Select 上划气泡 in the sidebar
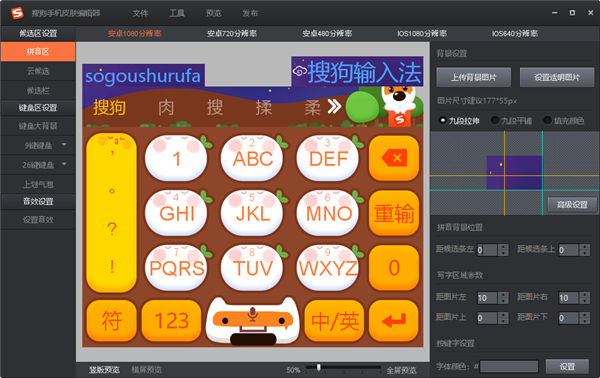The image size is (600, 378). pos(38,184)
